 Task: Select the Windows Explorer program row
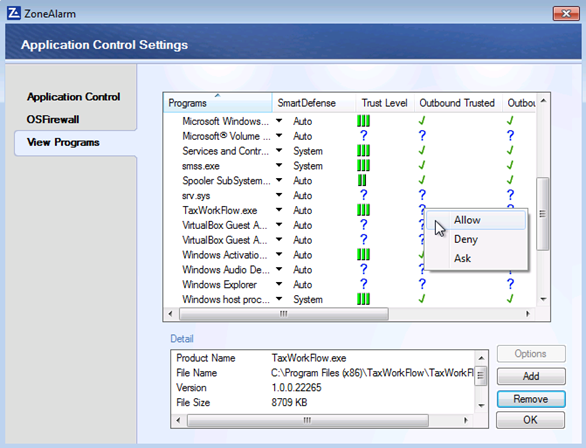pyautogui.click(x=219, y=285)
